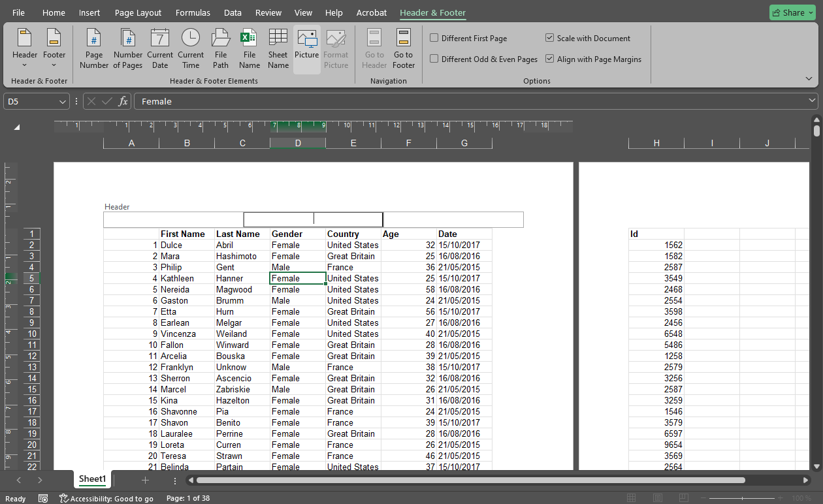The width and height of the screenshot is (823, 504).
Task: Insert the Page Number element
Action: click(94, 48)
